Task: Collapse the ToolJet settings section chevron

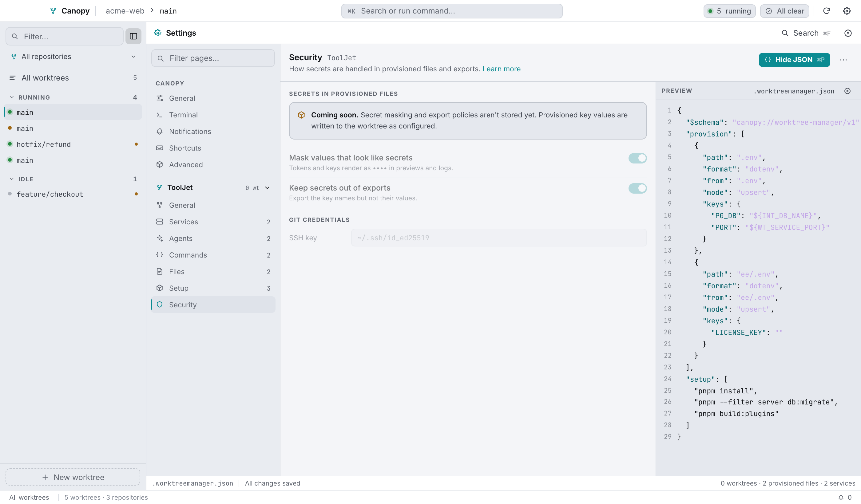Action: [267, 188]
